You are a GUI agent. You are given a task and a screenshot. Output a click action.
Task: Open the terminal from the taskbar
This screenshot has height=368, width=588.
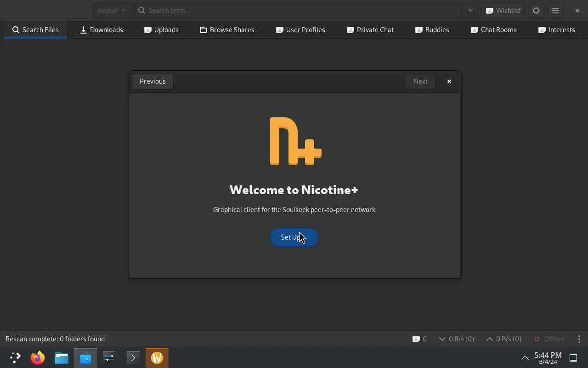(133, 358)
